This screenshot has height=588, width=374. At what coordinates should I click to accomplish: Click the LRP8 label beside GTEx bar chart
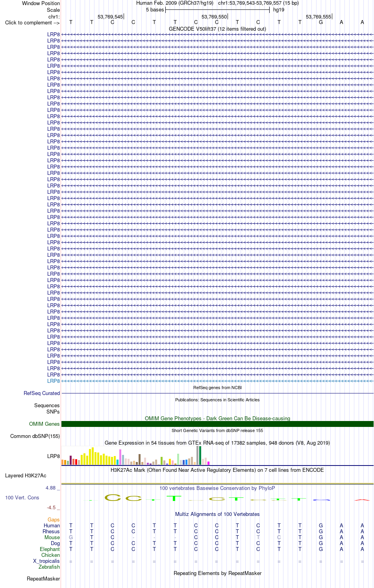point(54,456)
